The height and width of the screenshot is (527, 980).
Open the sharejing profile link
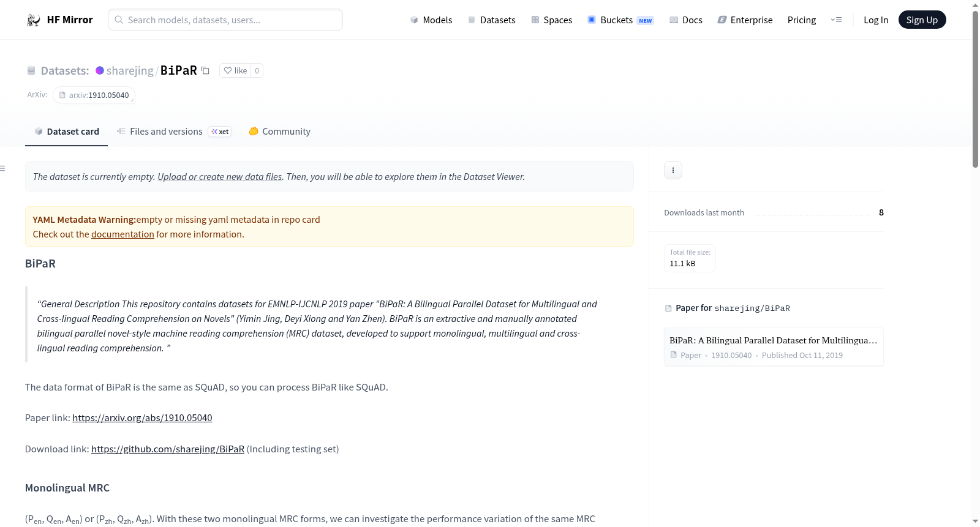tap(130, 71)
